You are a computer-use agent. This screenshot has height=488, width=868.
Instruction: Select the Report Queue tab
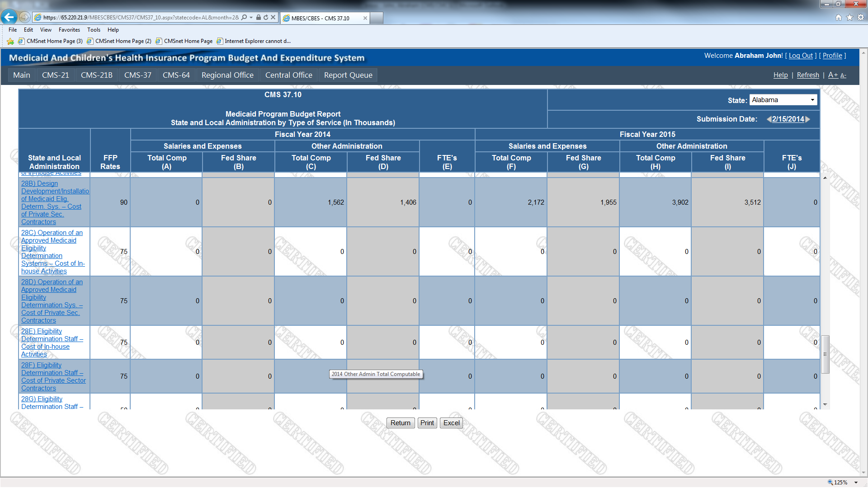tap(348, 75)
